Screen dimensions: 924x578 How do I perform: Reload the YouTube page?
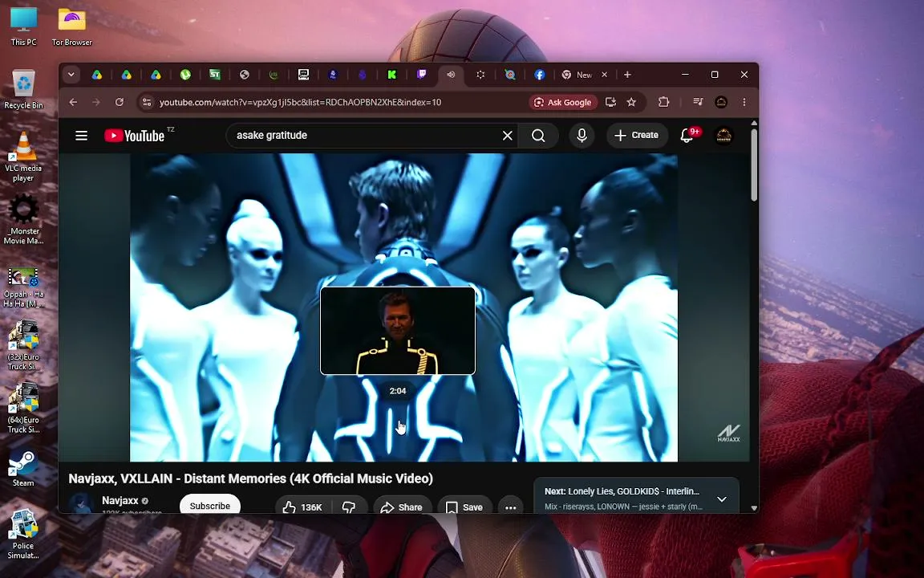click(x=119, y=102)
